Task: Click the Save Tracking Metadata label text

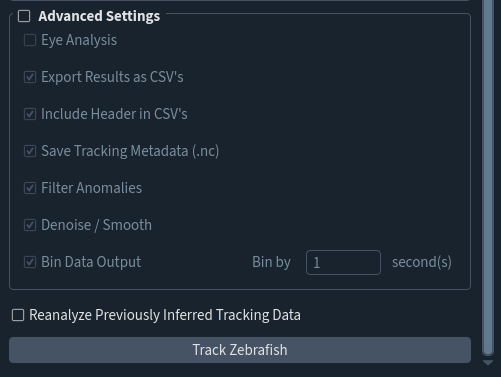Action: tap(130, 151)
